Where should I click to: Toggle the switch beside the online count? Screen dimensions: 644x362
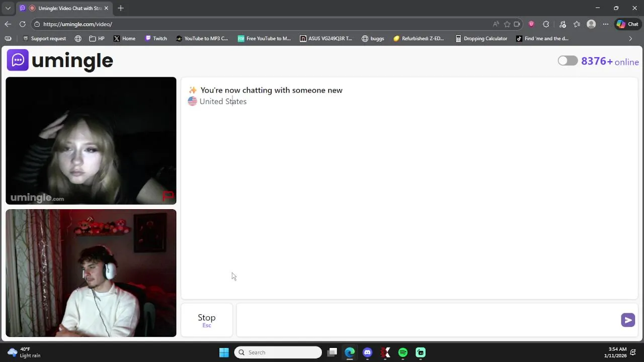pos(568,61)
